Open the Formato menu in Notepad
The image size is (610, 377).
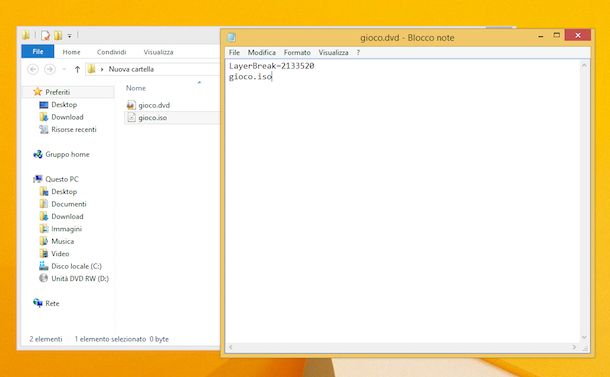click(x=297, y=52)
